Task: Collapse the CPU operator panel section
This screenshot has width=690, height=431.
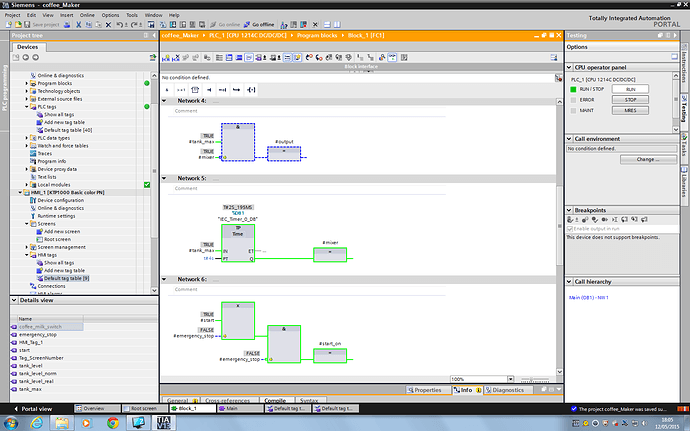Action: coord(569,67)
